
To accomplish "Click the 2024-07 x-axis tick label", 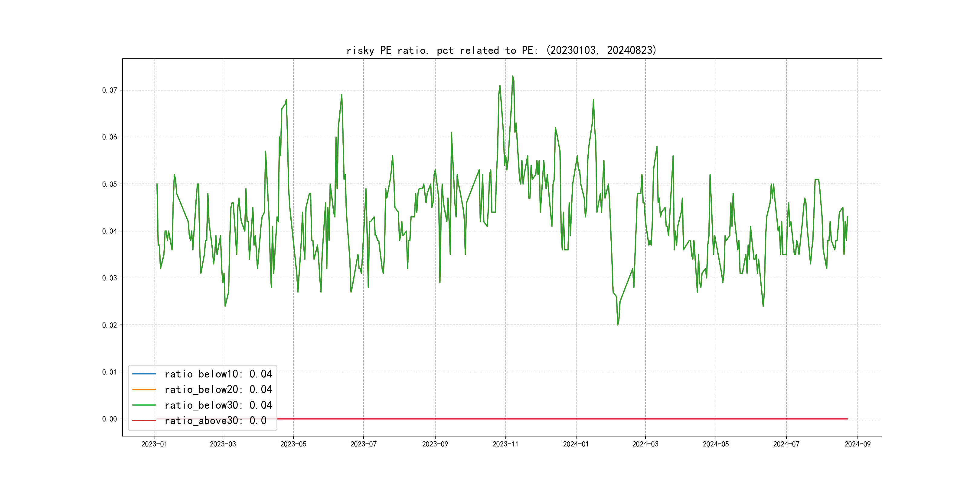I will (786, 444).
